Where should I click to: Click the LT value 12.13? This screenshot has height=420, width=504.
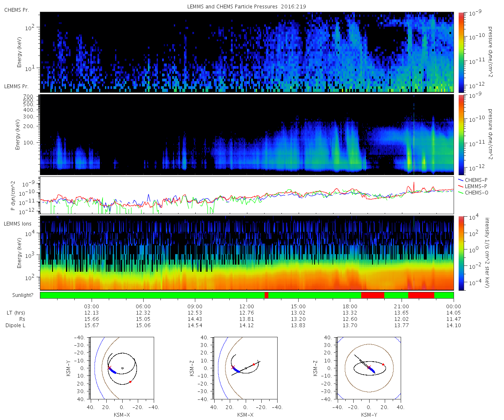(x=92, y=313)
